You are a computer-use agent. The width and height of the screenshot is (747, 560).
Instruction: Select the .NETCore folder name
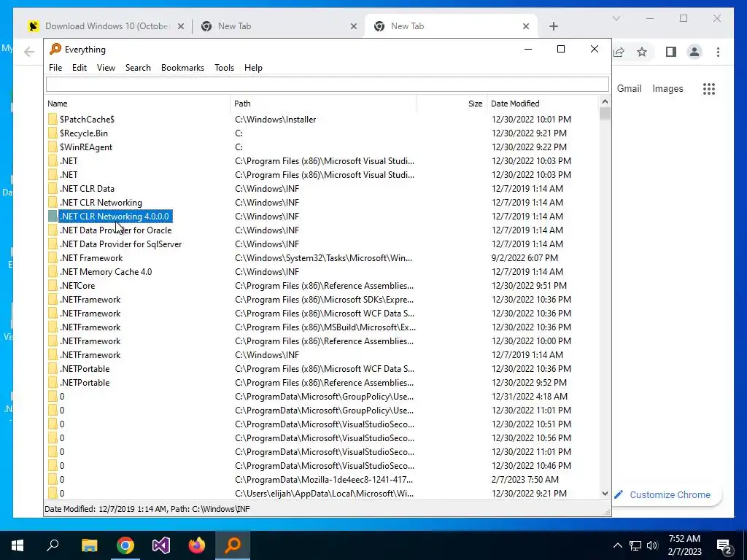pyautogui.click(x=77, y=285)
